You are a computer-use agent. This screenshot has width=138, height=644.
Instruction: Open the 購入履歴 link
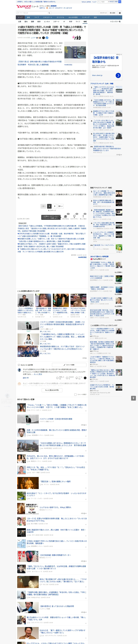112,13
